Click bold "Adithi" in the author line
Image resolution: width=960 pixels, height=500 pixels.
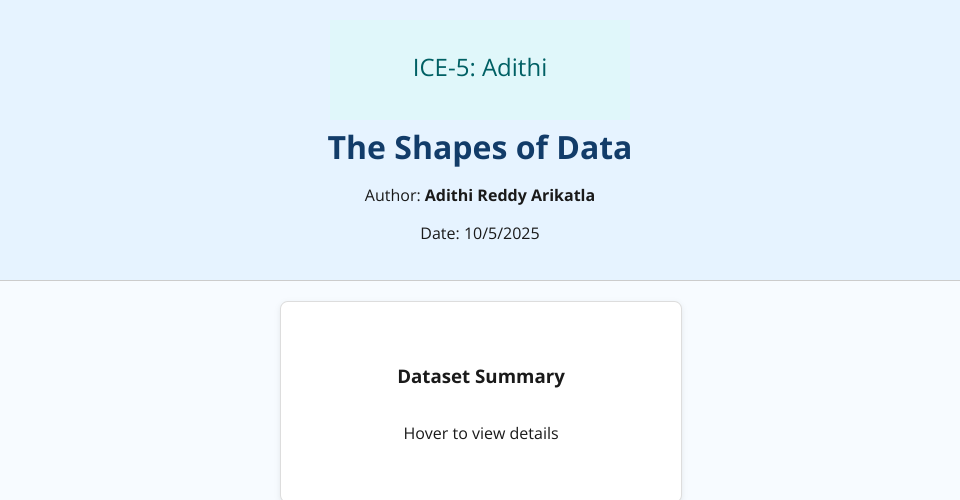pyautogui.click(x=446, y=195)
